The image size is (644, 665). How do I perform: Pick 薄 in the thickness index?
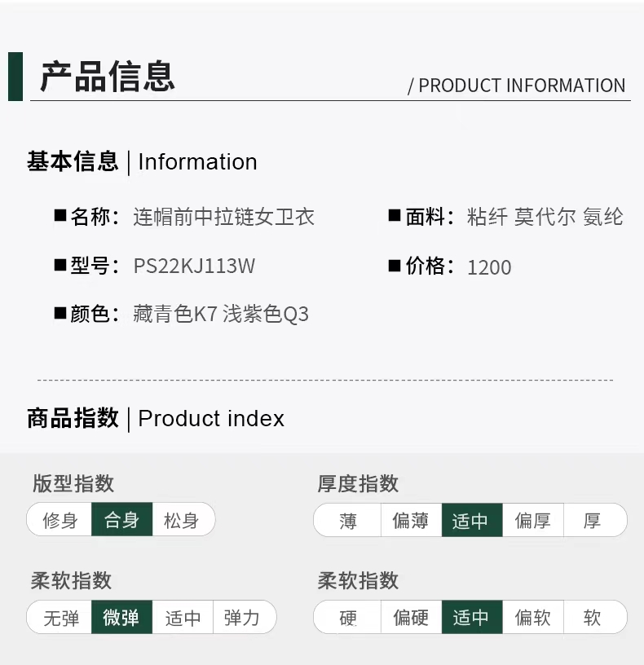348,521
